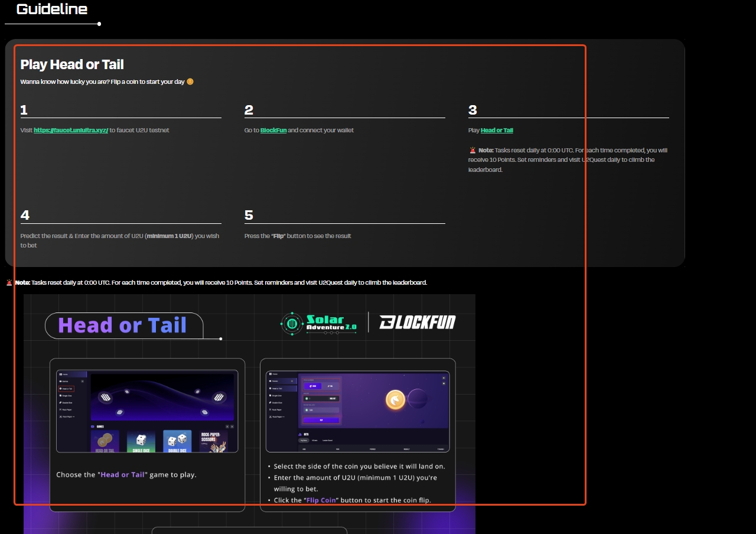Choose the red-outlined Head or Tail sidebar item
756x534 pixels.
[66, 389]
